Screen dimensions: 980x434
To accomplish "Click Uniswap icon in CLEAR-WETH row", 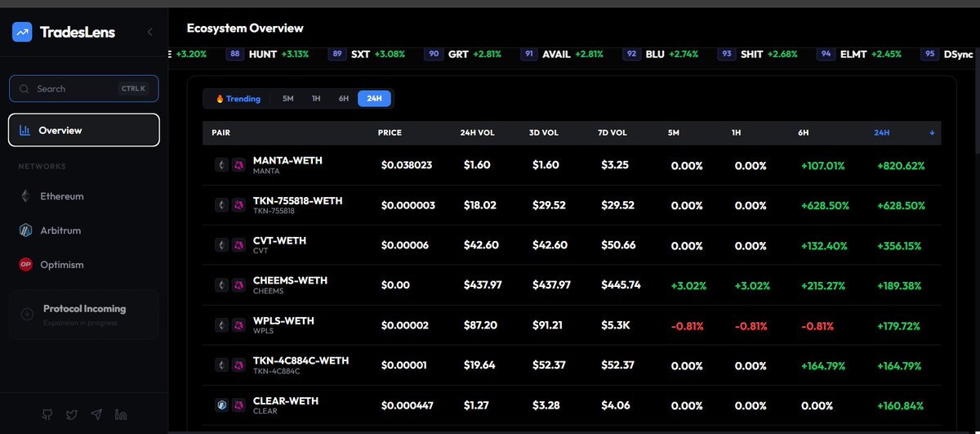I will coord(238,405).
